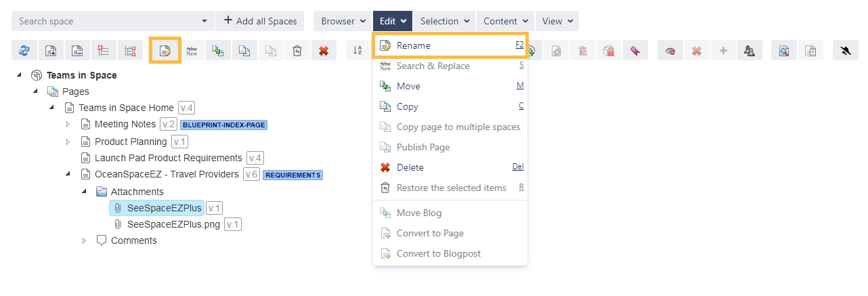Click the purple label tag icon

tap(635, 51)
